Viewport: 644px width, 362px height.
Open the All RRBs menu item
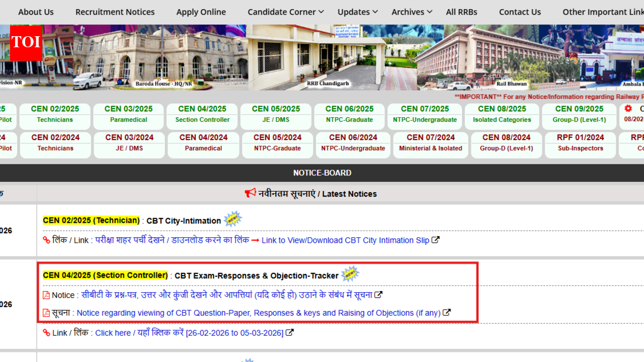[x=461, y=12]
